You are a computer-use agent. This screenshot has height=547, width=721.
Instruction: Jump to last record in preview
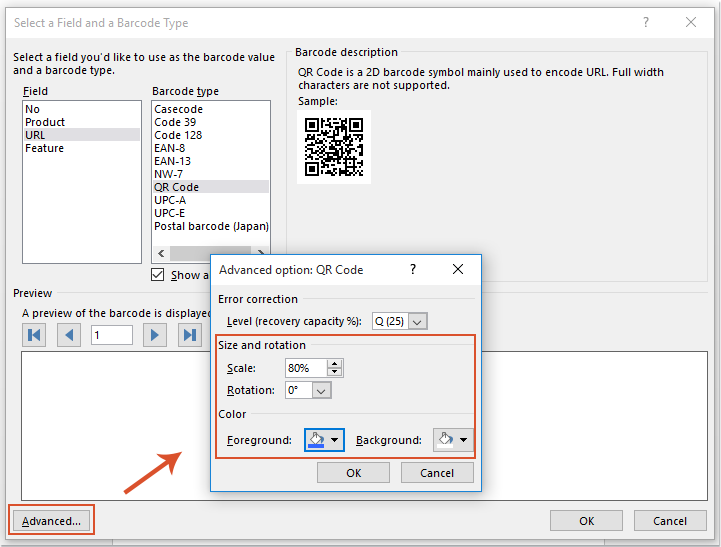(x=189, y=335)
